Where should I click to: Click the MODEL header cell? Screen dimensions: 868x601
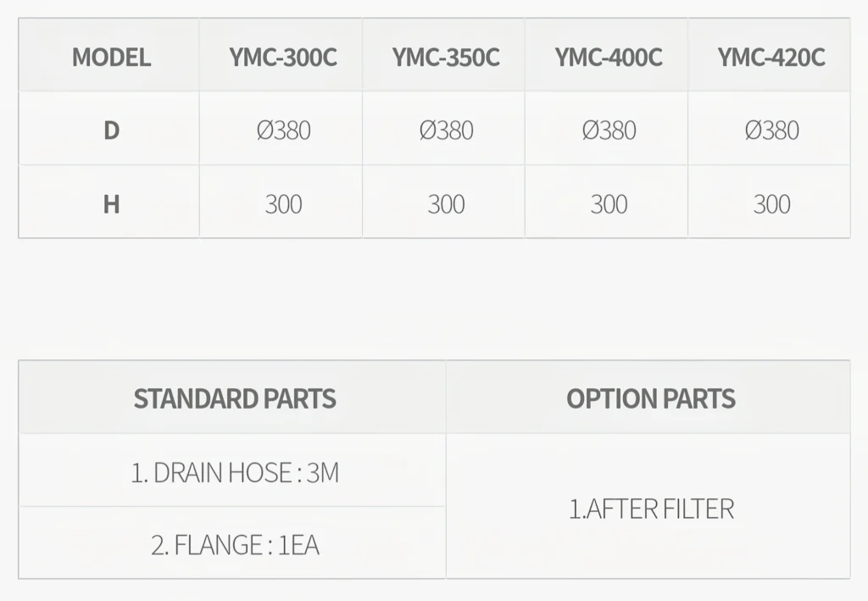111,57
